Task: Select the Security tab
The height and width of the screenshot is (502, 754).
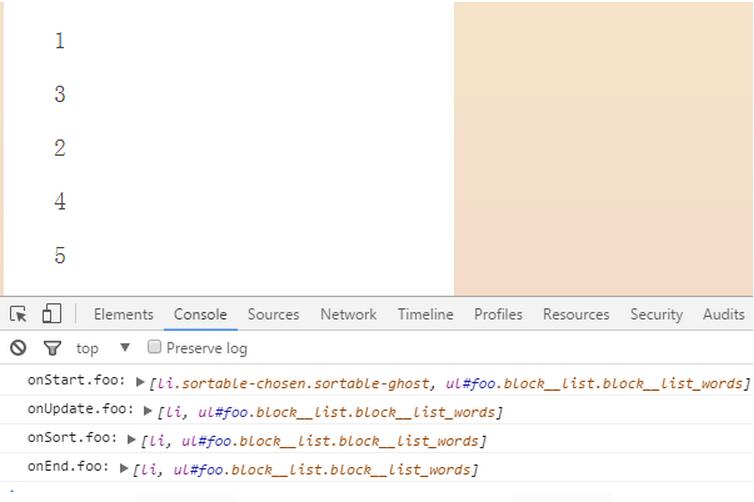Action: (x=656, y=314)
